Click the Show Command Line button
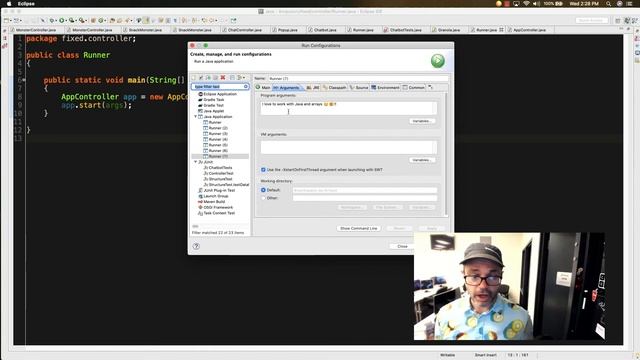640x360 pixels. click(359, 228)
